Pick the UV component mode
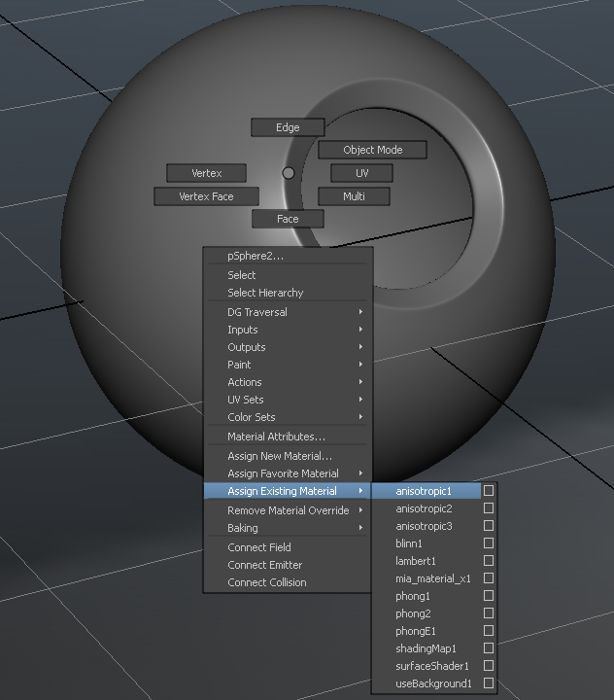The image size is (614, 700). (x=361, y=173)
